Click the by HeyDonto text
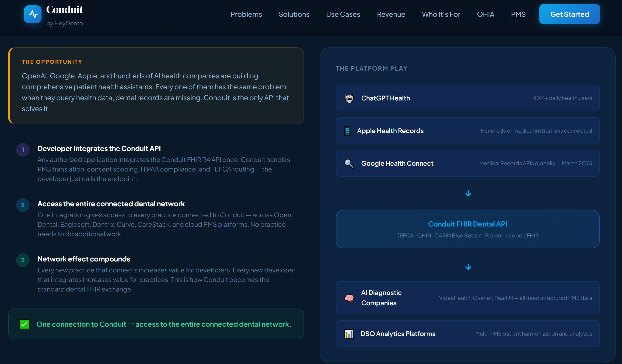The image size is (622, 364). (x=65, y=24)
